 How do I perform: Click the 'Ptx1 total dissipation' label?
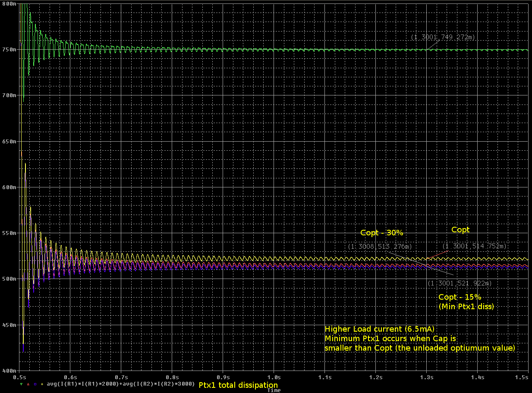point(238,385)
